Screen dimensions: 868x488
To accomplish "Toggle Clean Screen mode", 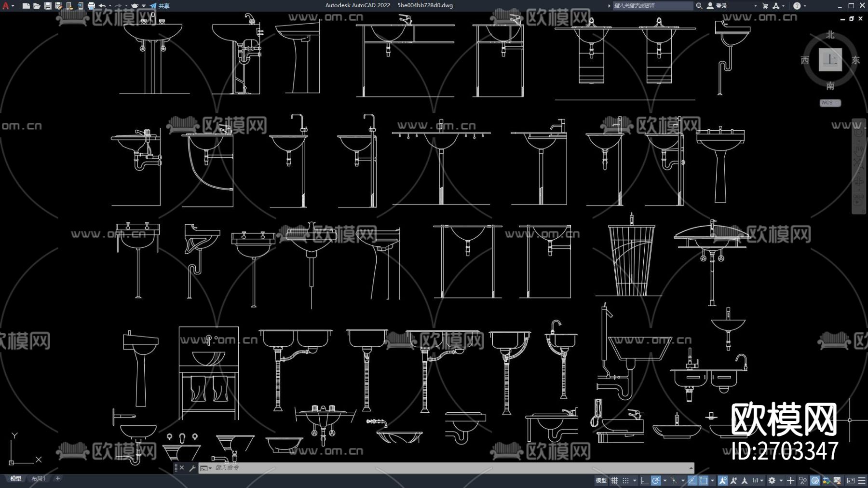I will coord(851,480).
